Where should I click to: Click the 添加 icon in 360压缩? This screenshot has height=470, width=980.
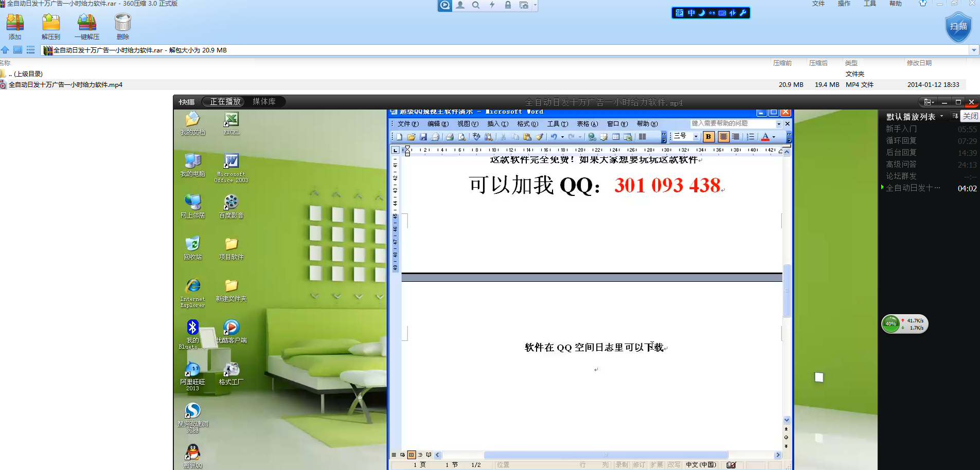(14, 26)
